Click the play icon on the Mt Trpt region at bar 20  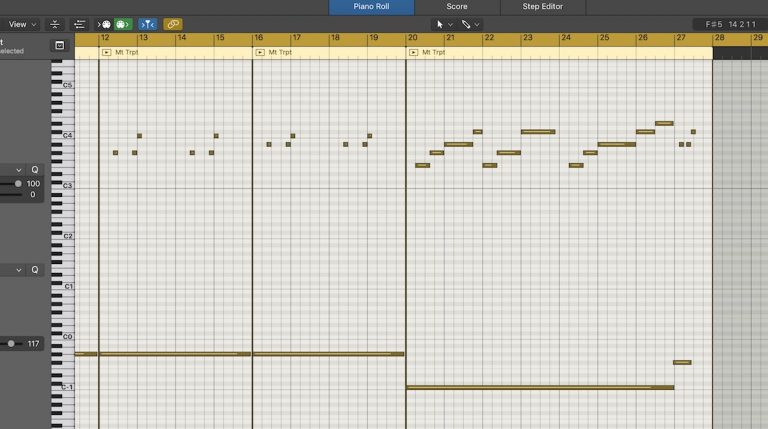413,52
